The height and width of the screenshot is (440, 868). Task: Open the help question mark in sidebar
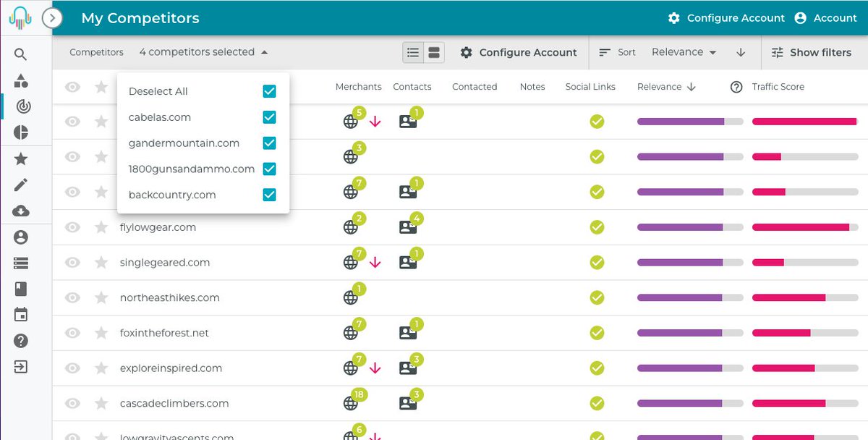pyautogui.click(x=21, y=341)
